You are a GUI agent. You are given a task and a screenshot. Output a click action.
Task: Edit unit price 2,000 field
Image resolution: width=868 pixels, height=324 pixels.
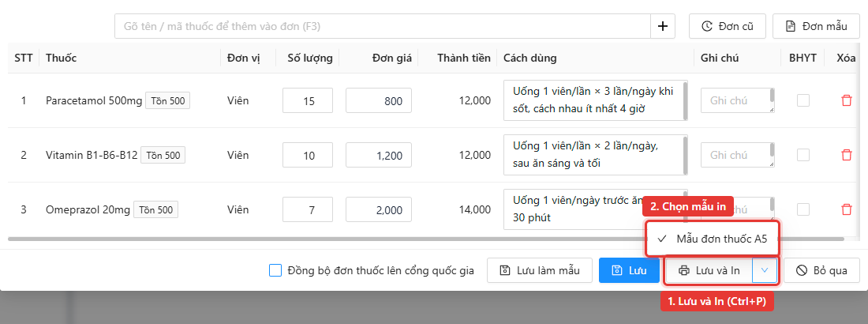pyautogui.click(x=379, y=209)
